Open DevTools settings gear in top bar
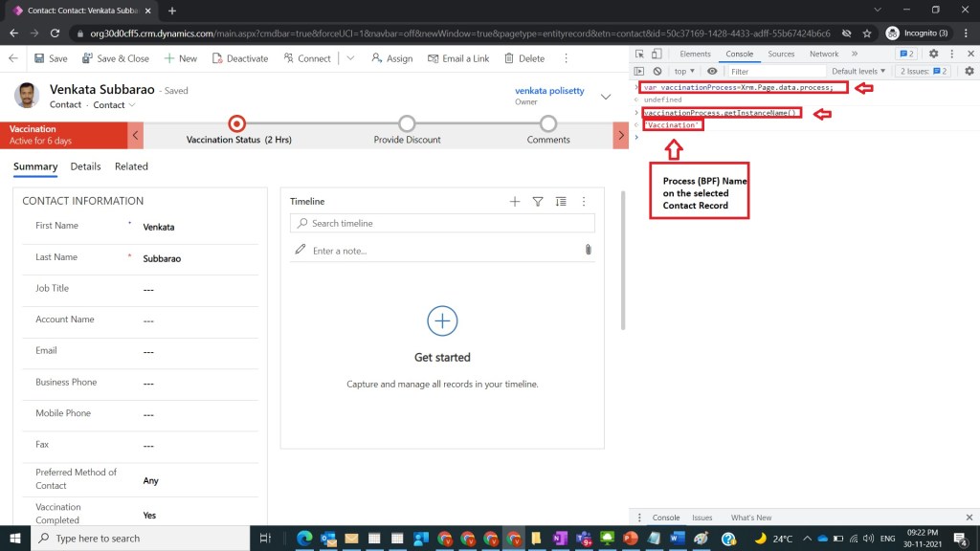The image size is (980, 551). (x=934, y=55)
